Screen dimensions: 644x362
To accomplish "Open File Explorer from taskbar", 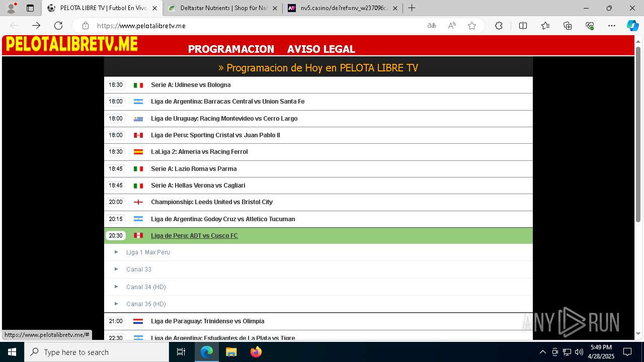I will 231,352.
